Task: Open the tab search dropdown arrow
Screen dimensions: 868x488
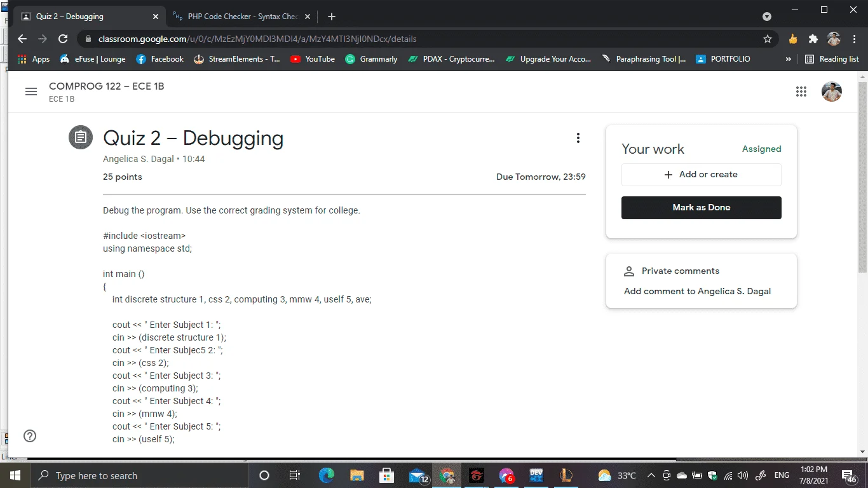Action: pos(767,17)
